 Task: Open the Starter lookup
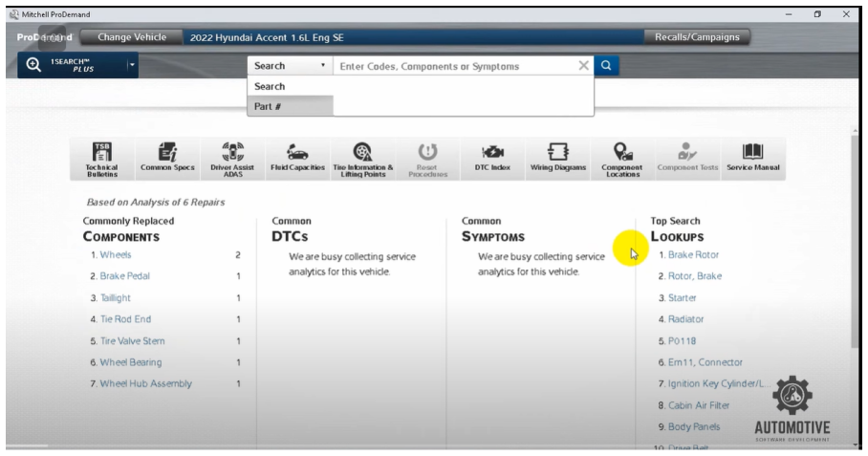[x=682, y=297]
